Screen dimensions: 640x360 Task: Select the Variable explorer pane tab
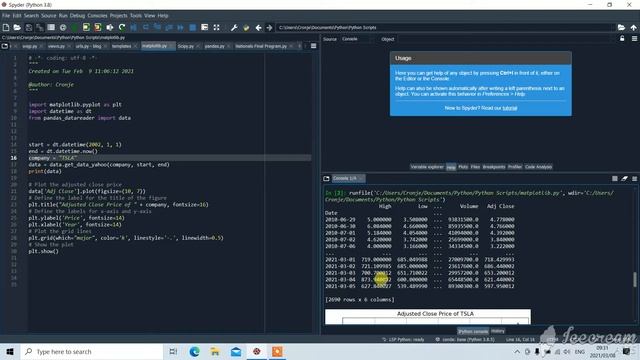pyautogui.click(x=427, y=167)
